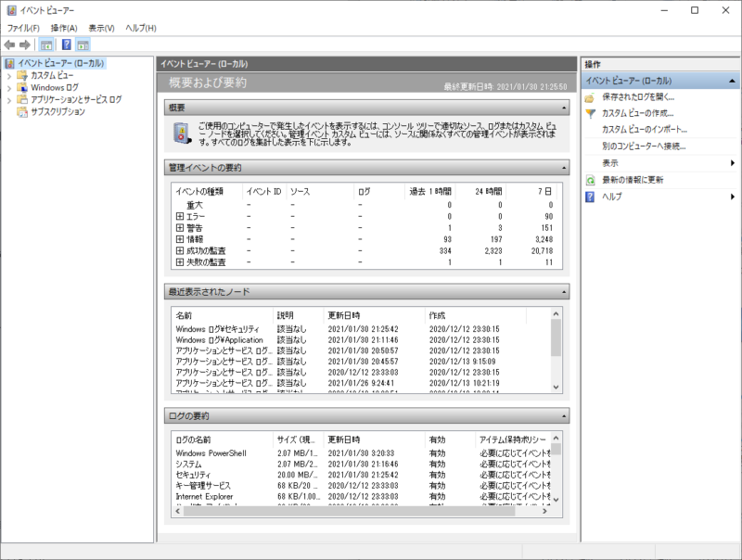742x560 pixels.
Task: Click the ソース column header
Action: (x=320, y=192)
